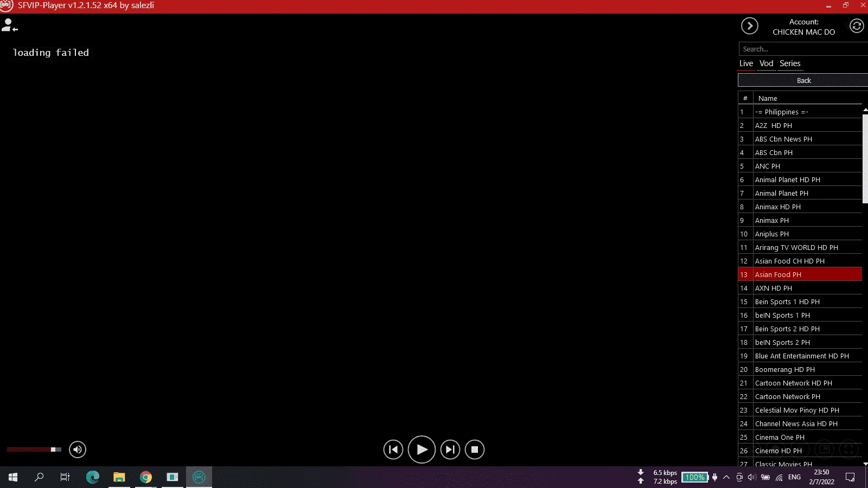Click the Back button
Screen dimensions: 868x488
point(803,80)
